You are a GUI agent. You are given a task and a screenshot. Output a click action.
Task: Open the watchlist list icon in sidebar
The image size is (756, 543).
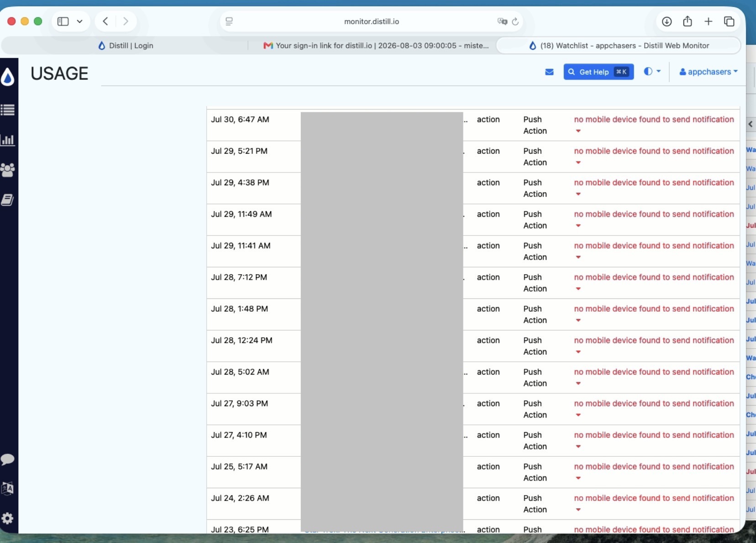(8, 110)
